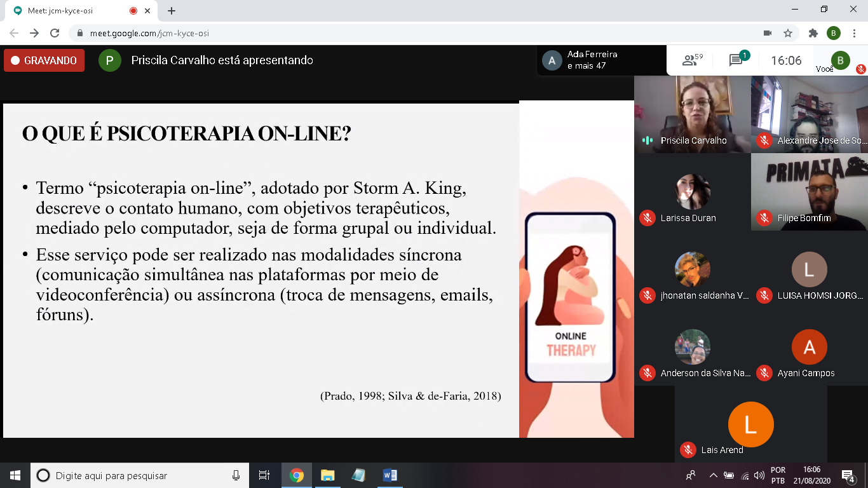Click the Windows Start button
The height and width of the screenshot is (488, 868).
(x=15, y=475)
